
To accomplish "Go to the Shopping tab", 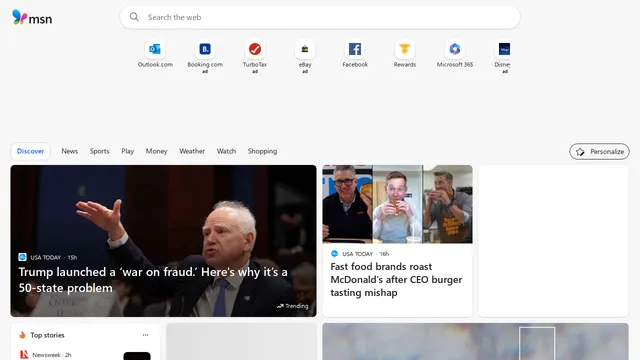I will 262,151.
